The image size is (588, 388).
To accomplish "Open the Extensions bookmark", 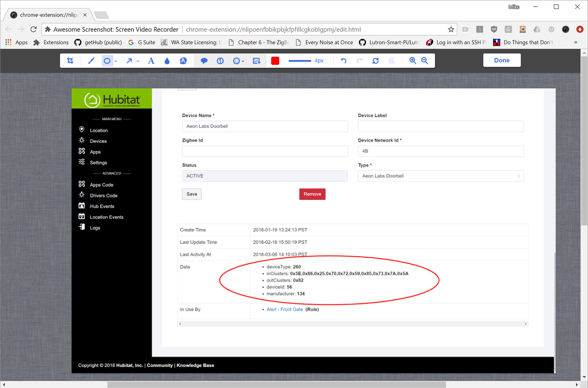I will [x=51, y=42].
